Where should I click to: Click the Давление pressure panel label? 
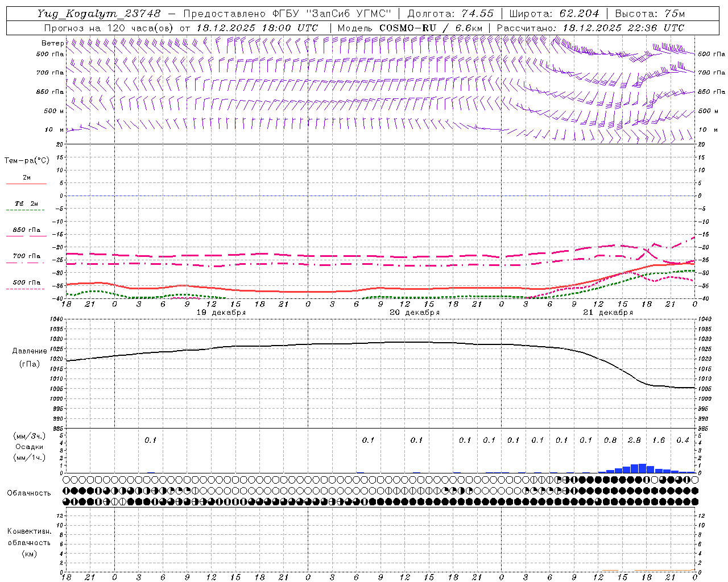pos(29,351)
